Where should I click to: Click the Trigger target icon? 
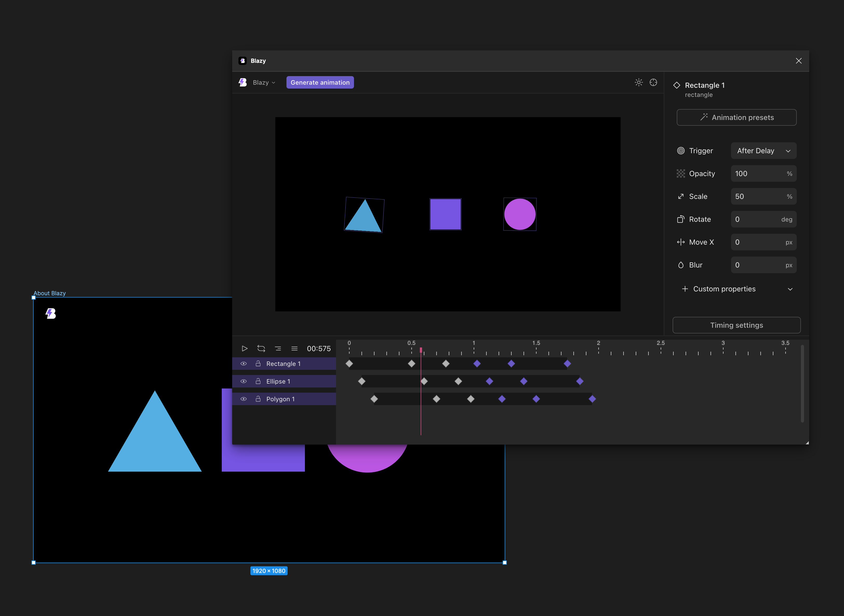tap(681, 151)
